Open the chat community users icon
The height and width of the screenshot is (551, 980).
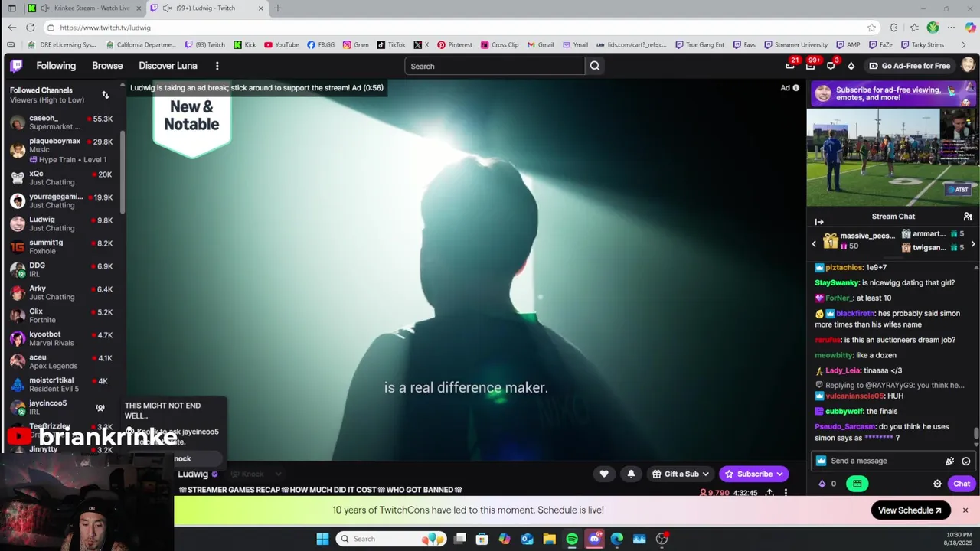(968, 217)
